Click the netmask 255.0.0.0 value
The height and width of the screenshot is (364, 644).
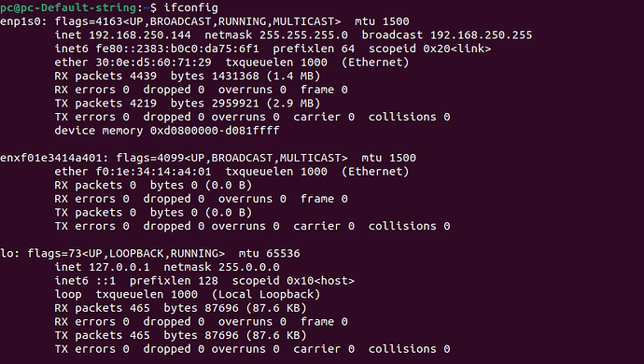click(x=249, y=267)
